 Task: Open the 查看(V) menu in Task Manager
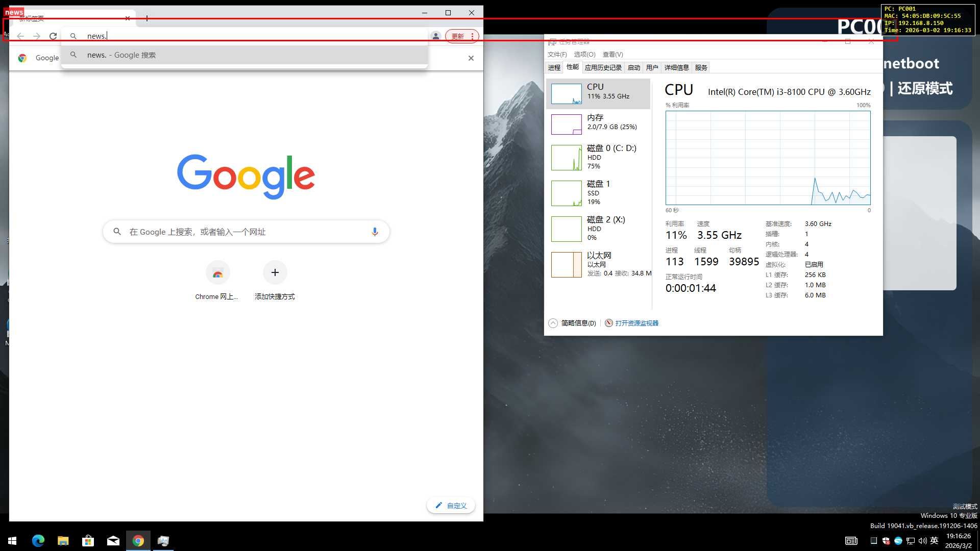tap(612, 55)
